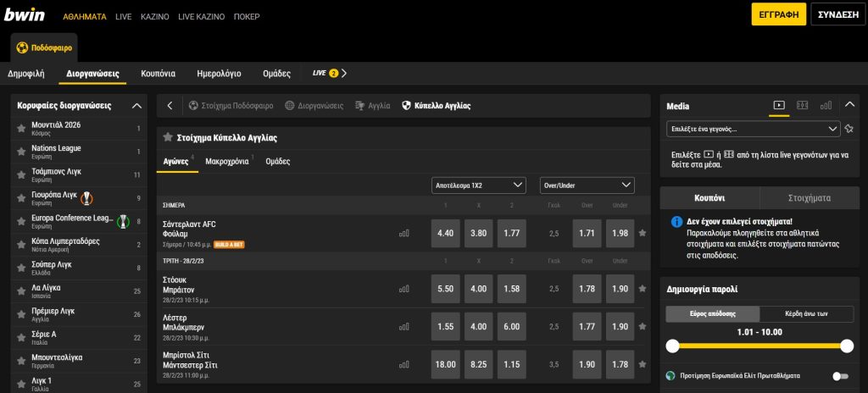This screenshot has width=868, height=393.
Task: Switch to Ομάδες tab under Κύπελλο Αγγλίας
Action: point(278,162)
